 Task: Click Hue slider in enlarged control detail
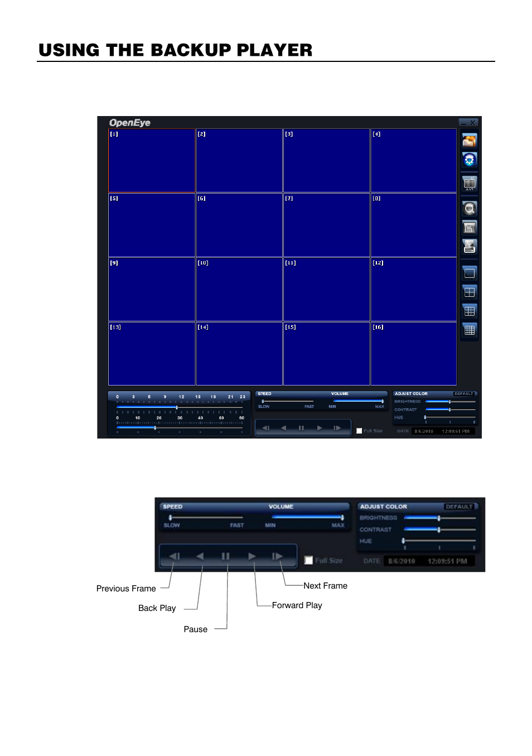439,541
